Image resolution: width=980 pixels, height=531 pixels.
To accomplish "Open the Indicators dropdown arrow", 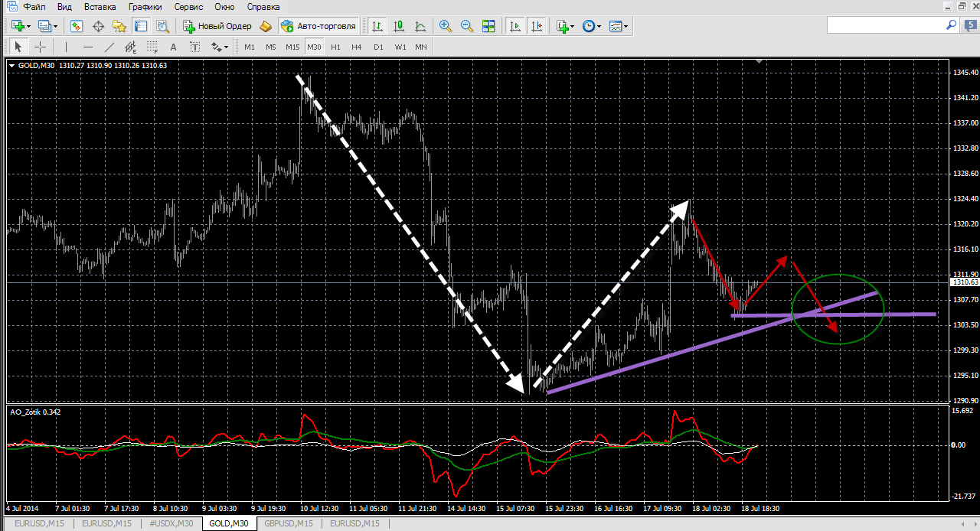I will [x=573, y=26].
